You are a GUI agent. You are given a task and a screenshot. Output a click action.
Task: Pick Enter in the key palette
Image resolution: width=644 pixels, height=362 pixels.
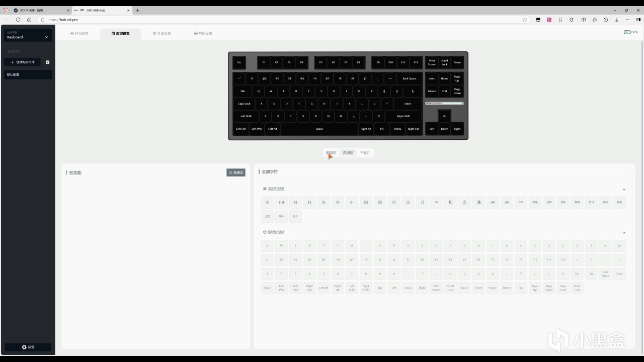point(619,274)
